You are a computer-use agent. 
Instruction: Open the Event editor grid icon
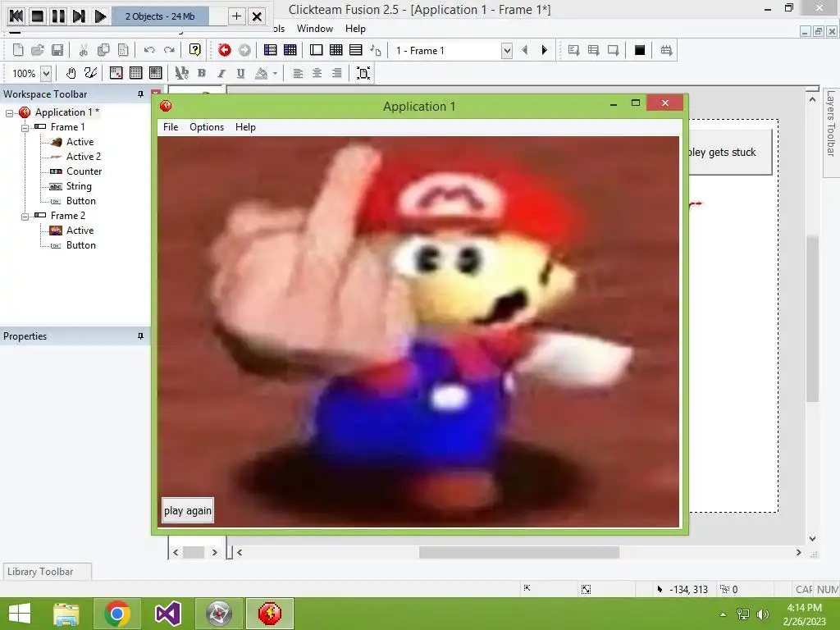[336, 50]
